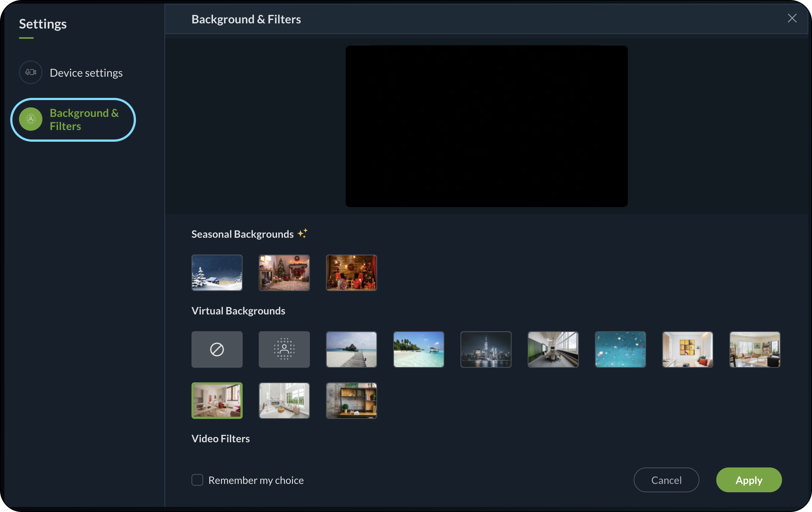Image resolution: width=812 pixels, height=512 pixels.
Task: Choose the beach pier virtual background
Action: (x=351, y=349)
